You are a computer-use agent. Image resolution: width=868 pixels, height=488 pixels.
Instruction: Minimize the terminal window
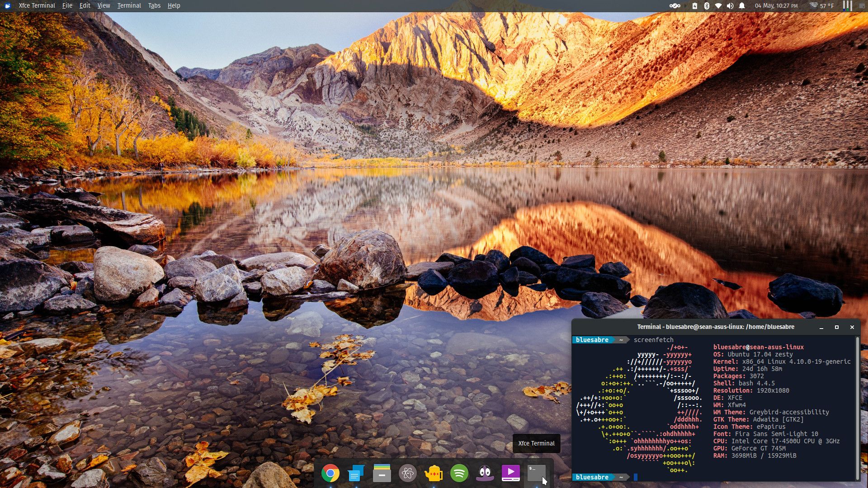pos(821,327)
